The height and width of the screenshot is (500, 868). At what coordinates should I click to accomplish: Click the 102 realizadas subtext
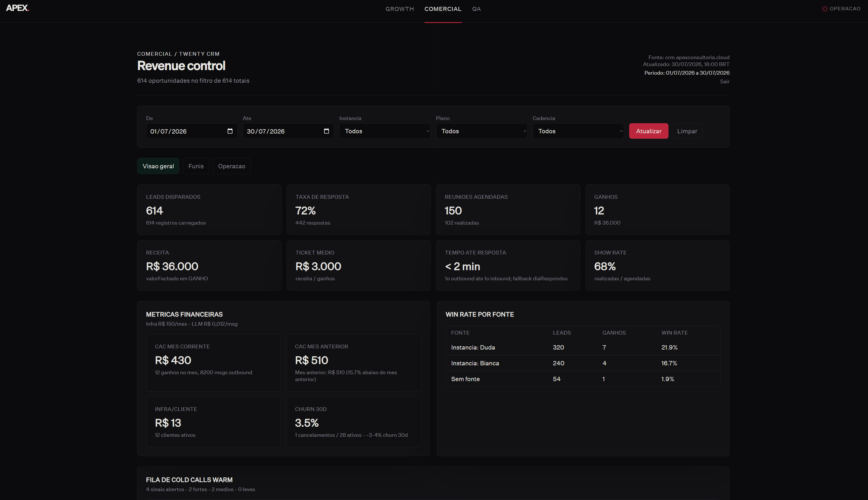pos(462,223)
